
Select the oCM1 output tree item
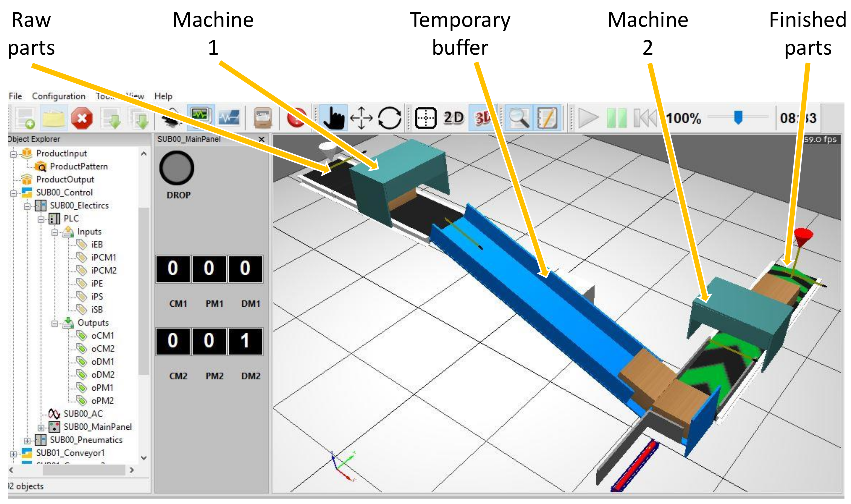coord(102,336)
